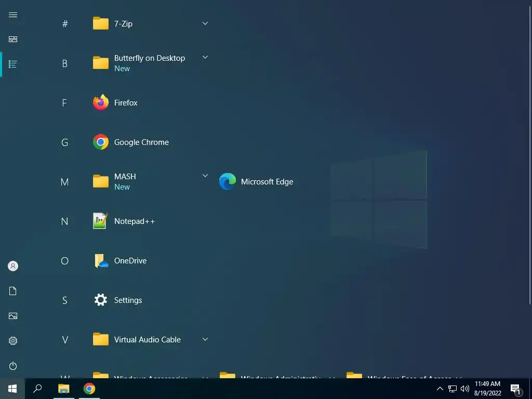Expand 7-Zip folder chevron
Image resolution: width=532 pixels, height=399 pixels.
[205, 23]
